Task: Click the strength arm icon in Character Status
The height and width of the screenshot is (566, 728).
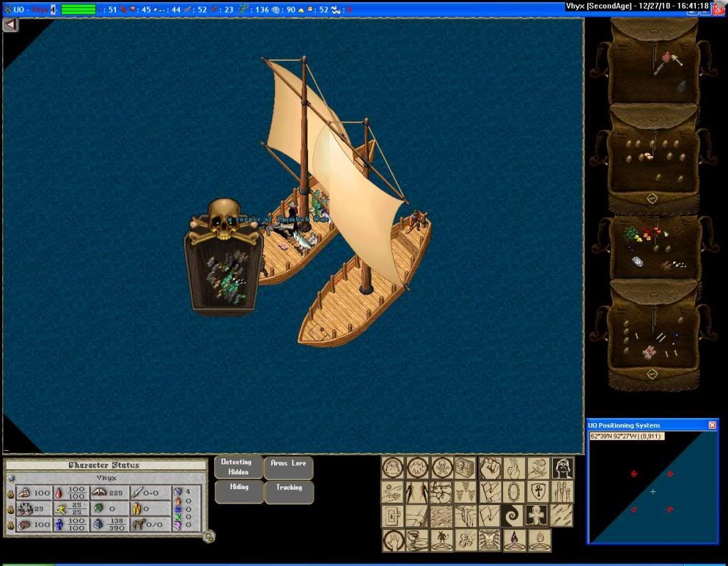Action: 23,493
